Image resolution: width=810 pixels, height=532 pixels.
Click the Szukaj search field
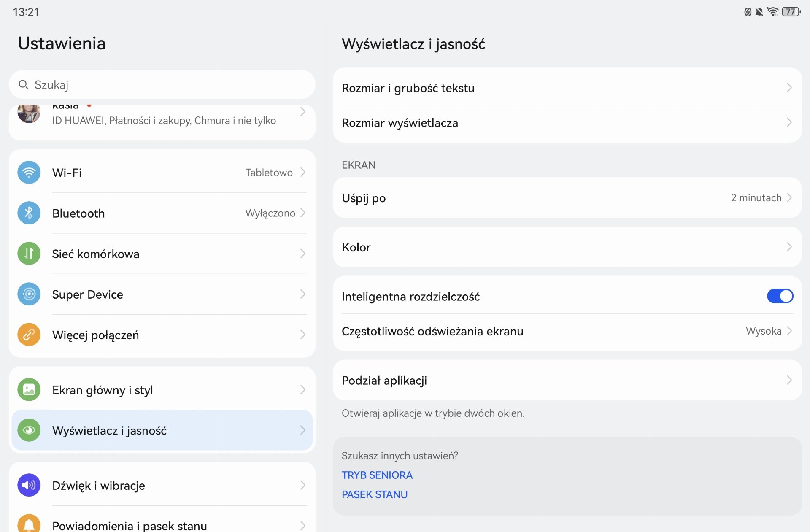point(162,85)
